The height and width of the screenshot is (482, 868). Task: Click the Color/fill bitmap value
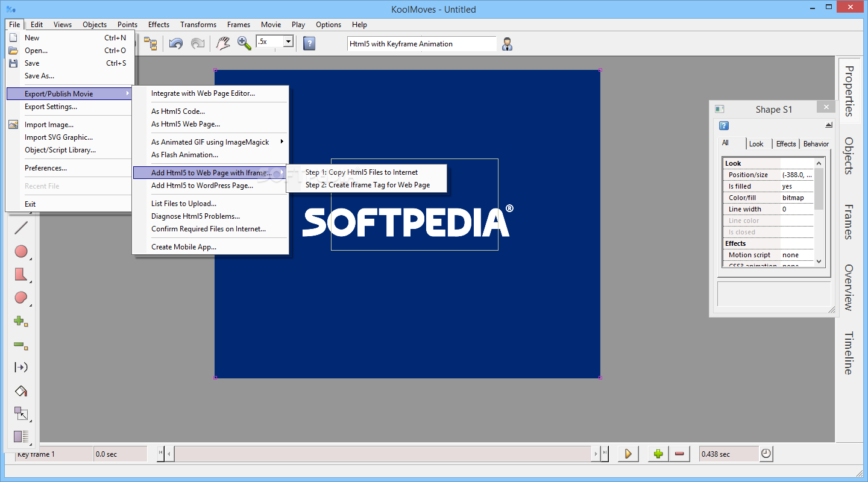pyautogui.click(x=797, y=198)
